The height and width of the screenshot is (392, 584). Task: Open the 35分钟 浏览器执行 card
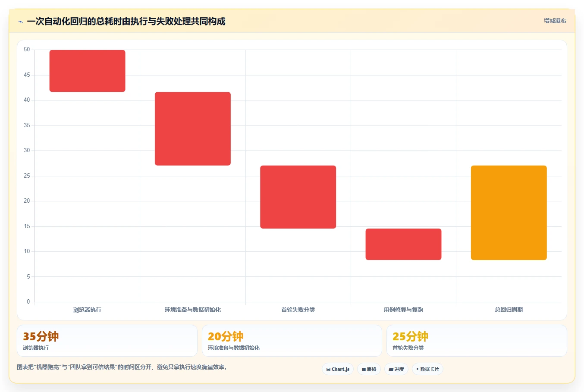click(107, 341)
